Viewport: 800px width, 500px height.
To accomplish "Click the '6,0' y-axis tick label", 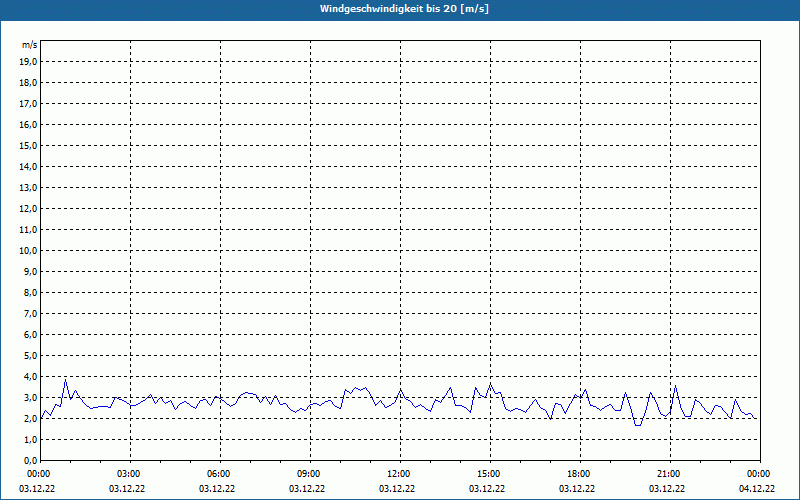I will 31,334.
